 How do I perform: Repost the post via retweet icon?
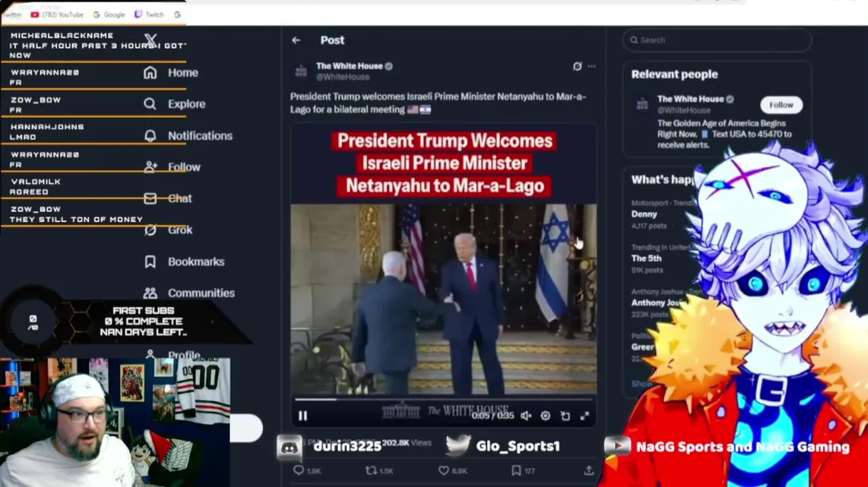(370, 470)
